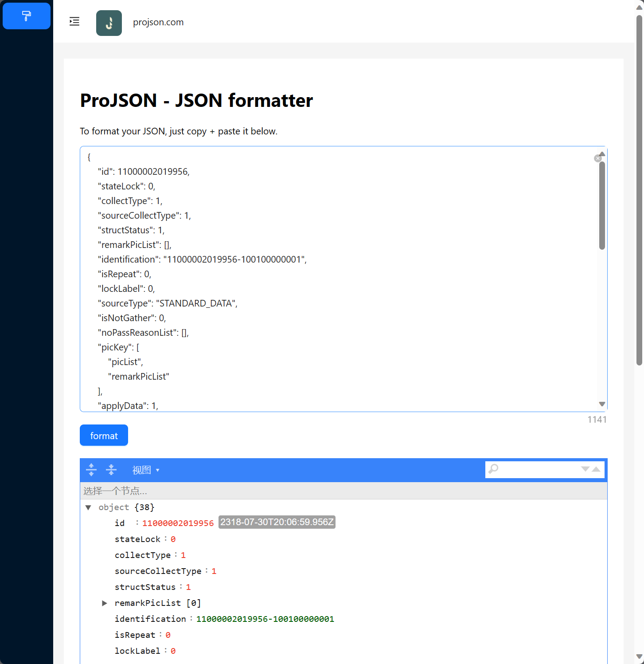This screenshot has width=644, height=664.
Task: Click the ProJSON - JSON formatter heading
Action: click(196, 101)
